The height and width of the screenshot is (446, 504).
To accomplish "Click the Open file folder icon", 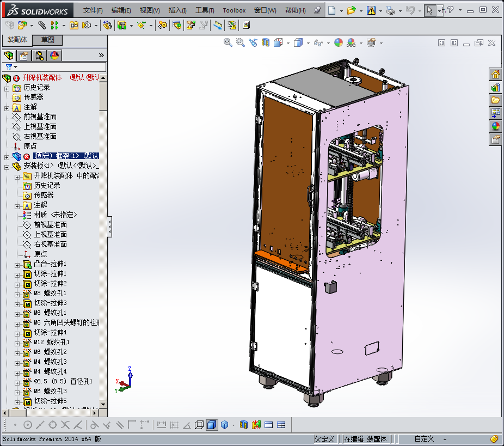I will (x=351, y=10).
